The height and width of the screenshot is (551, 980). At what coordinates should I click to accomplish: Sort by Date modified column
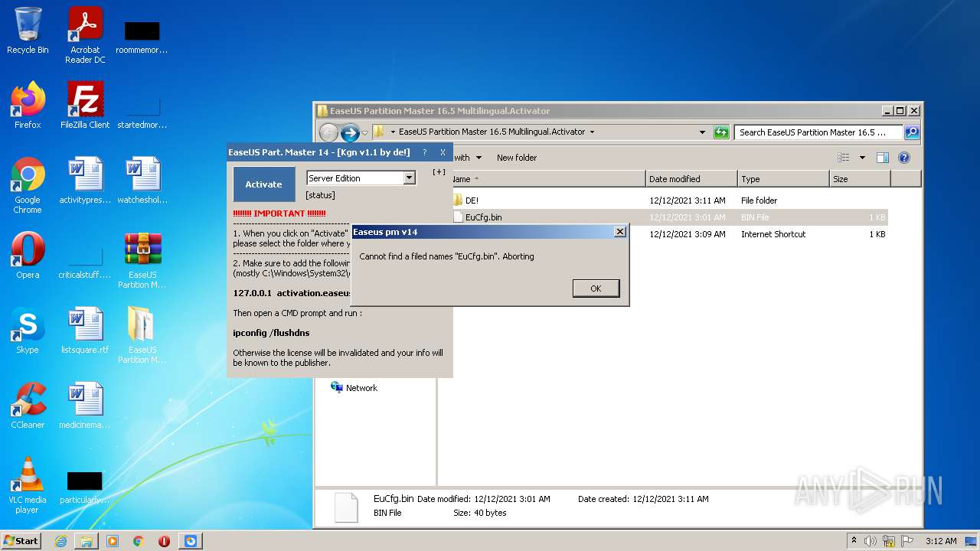click(692, 179)
